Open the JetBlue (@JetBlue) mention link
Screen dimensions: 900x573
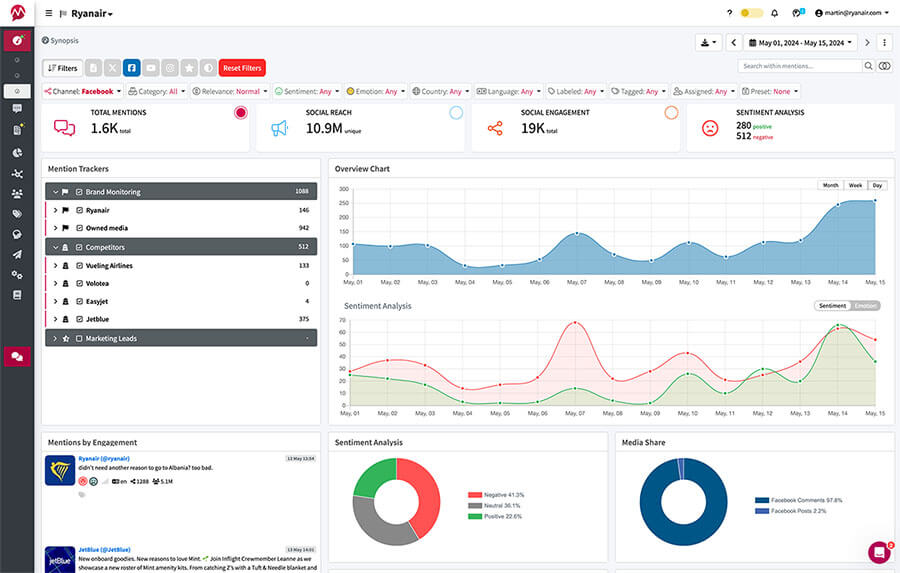click(x=104, y=549)
